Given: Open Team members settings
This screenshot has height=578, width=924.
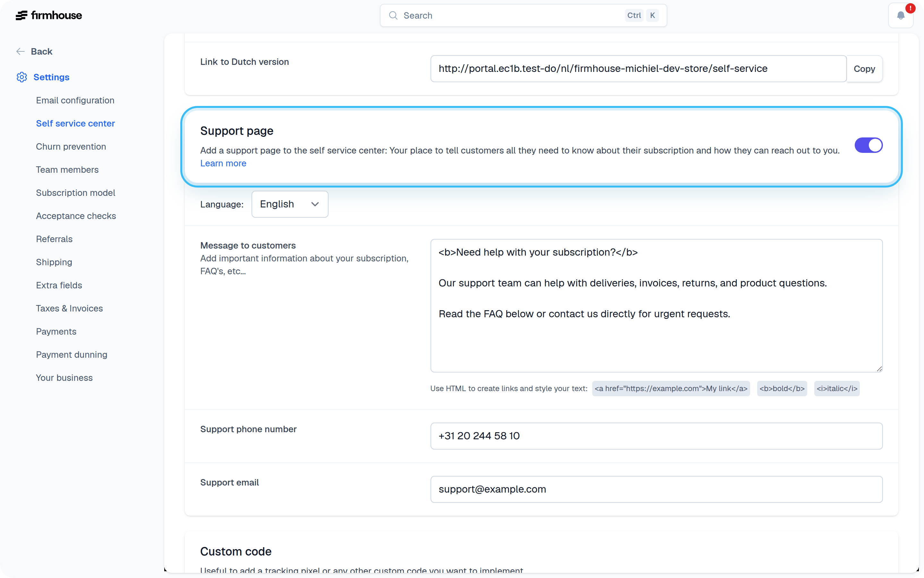Looking at the screenshot, I should (67, 170).
